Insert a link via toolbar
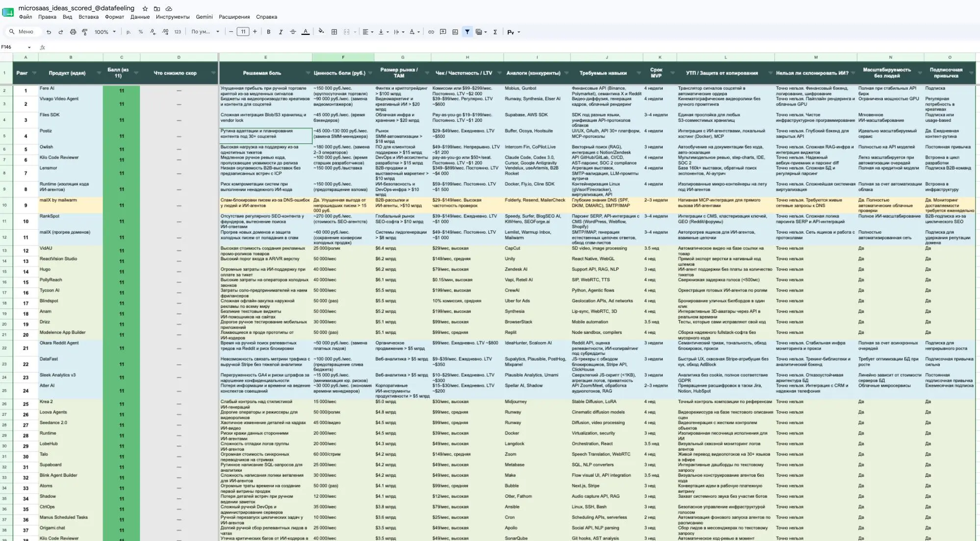 click(x=431, y=32)
